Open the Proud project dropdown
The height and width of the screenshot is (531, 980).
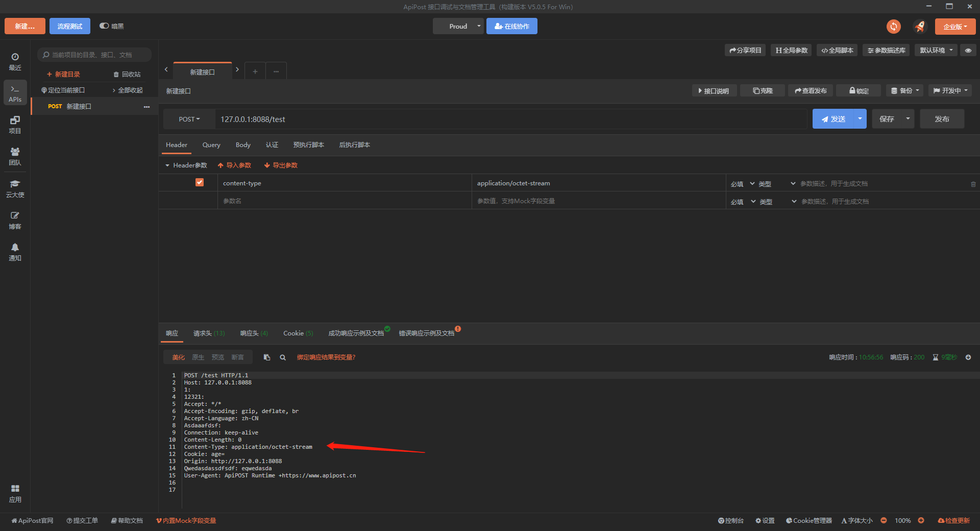pos(458,26)
